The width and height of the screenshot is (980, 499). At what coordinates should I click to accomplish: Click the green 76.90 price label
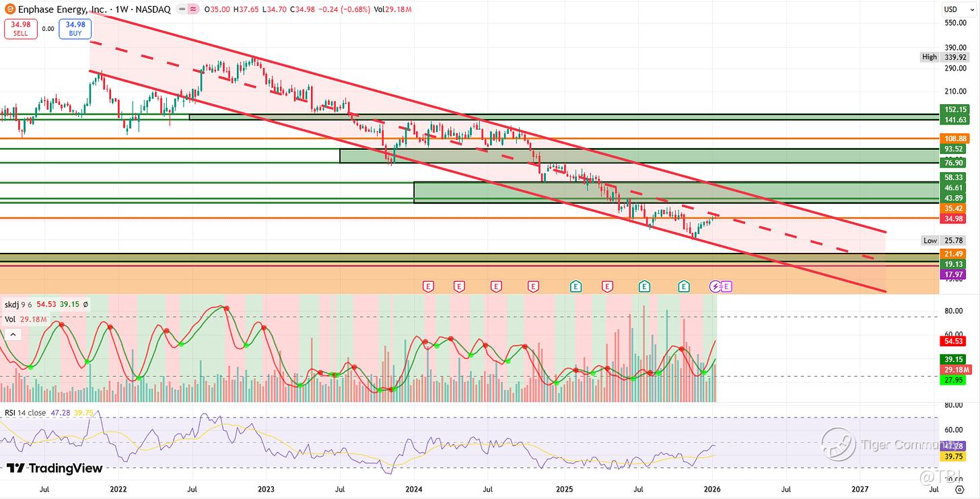click(952, 163)
